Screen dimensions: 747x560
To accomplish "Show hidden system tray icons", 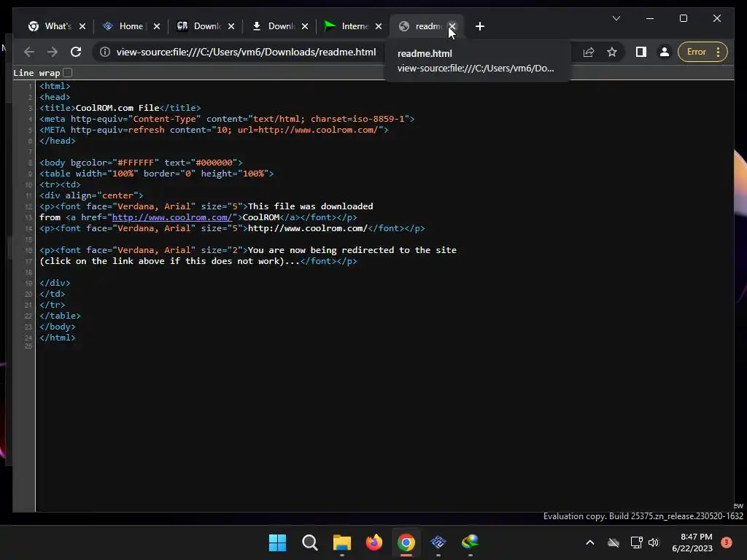I will coord(589,542).
